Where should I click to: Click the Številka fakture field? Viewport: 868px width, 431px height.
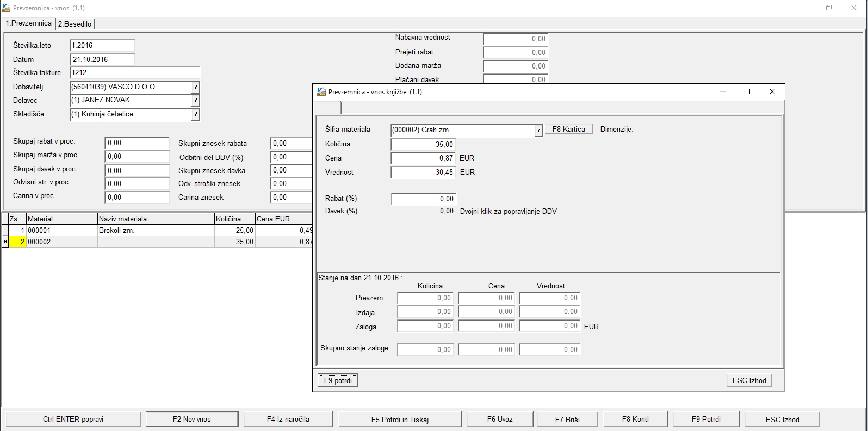(x=135, y=73)
